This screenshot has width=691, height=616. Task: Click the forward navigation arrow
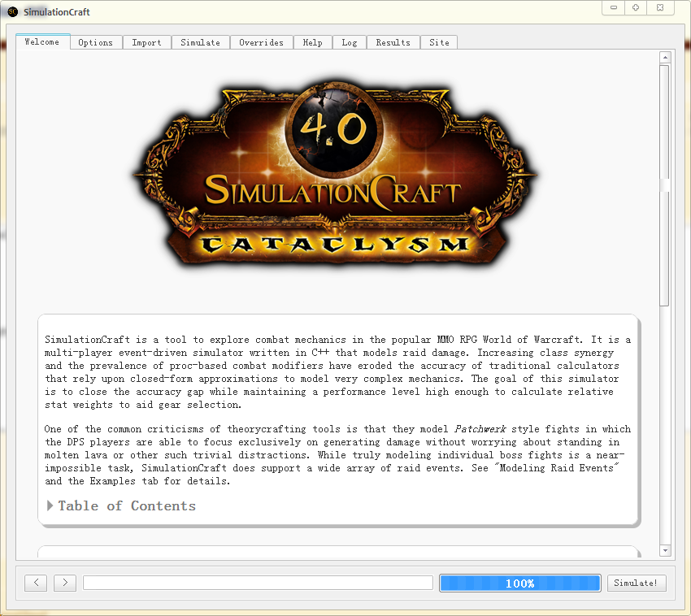pos(65,583)
